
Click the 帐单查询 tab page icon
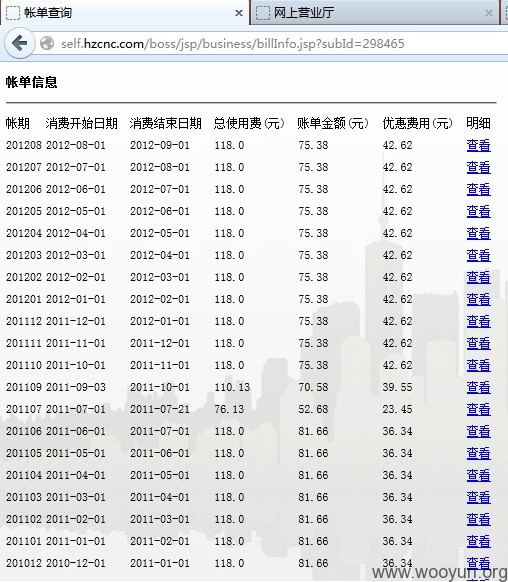[x=13, y=13]
